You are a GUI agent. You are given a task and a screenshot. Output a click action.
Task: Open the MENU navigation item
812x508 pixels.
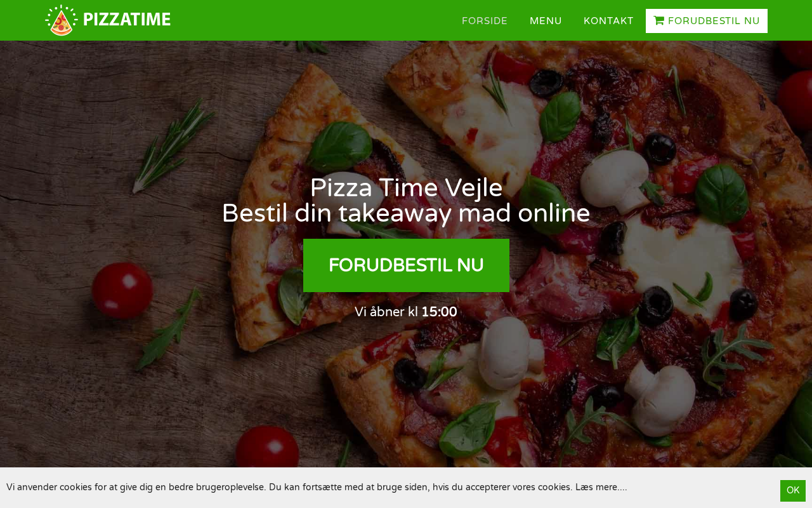(x=546, y=21)
